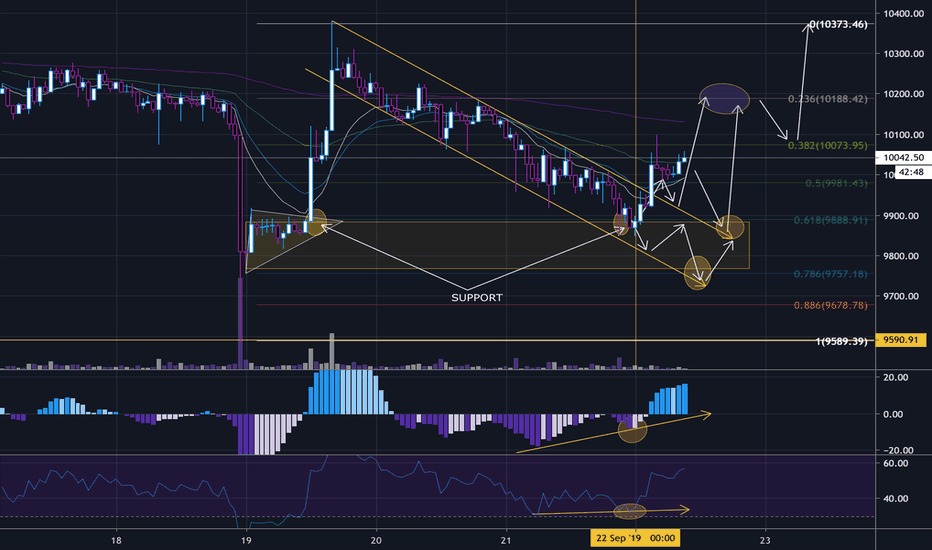Click the oscillator pane 60.00 axis value
This screenshot has width=932, height=550.
click(896, 463)
